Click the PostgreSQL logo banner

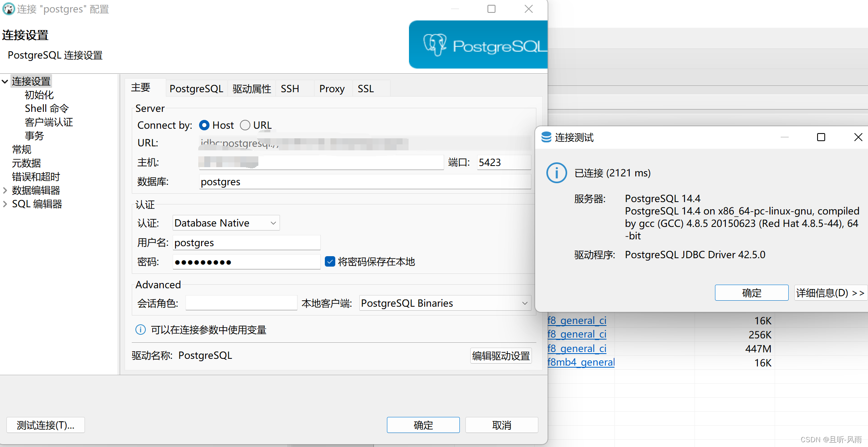[x=477, y=44]
